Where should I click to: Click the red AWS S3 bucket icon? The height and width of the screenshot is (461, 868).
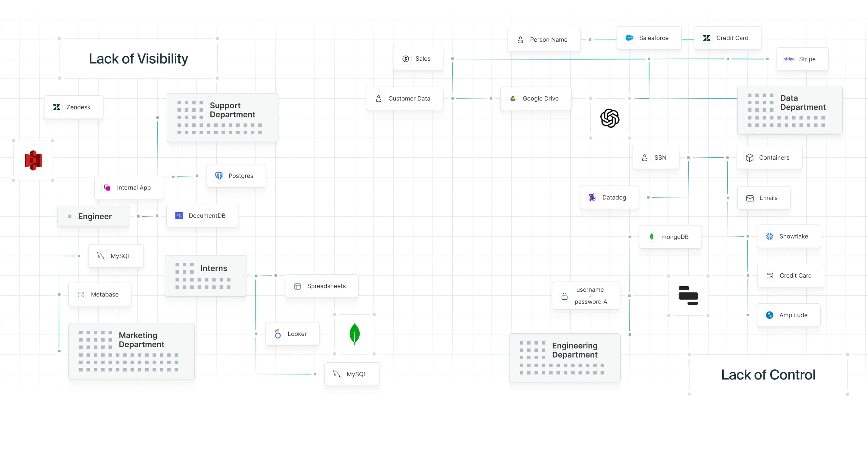tap(33, 161)
